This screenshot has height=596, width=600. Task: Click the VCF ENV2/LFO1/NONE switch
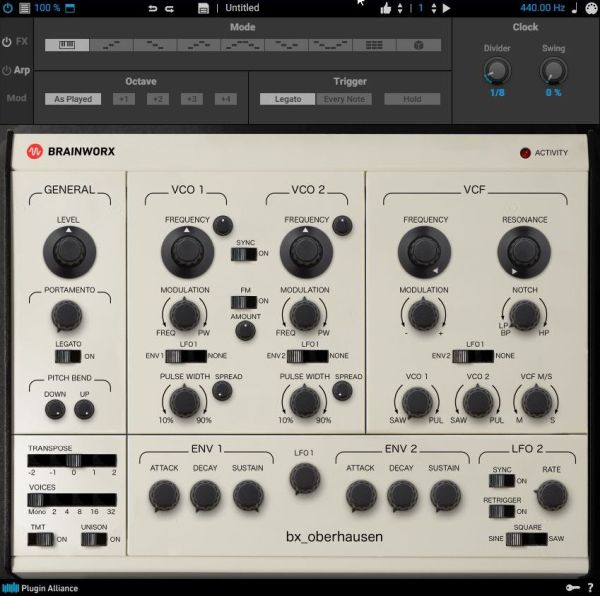[473, 356]
